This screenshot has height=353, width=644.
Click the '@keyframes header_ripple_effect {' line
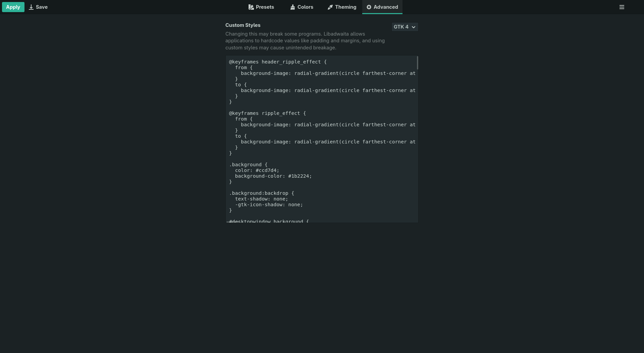(278, 62)
